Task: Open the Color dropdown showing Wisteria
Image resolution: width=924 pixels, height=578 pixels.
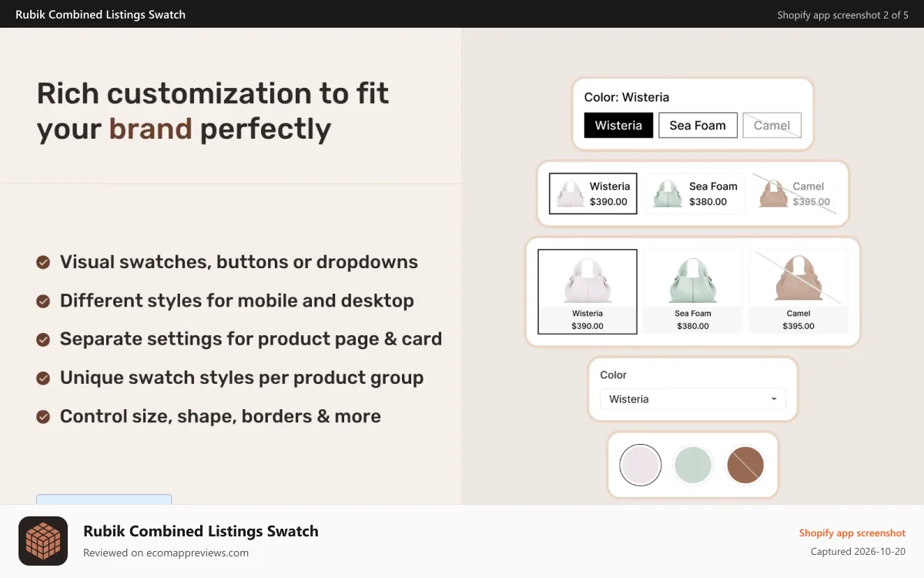Action: pos(693,399)
